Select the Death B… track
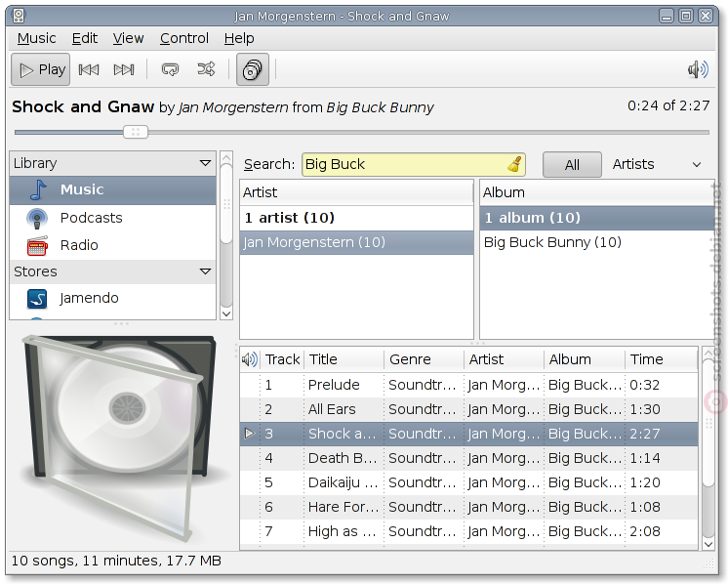728x584 pixels. (x=469, y=459)
